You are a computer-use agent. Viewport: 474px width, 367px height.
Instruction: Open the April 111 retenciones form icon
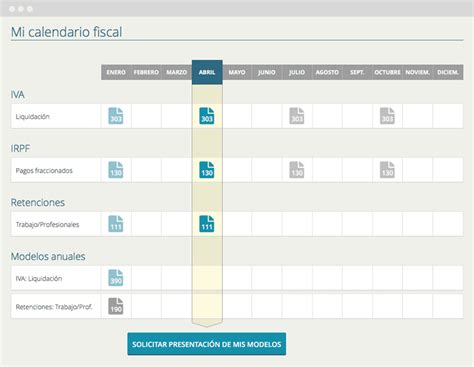click(x=207, y=224)
